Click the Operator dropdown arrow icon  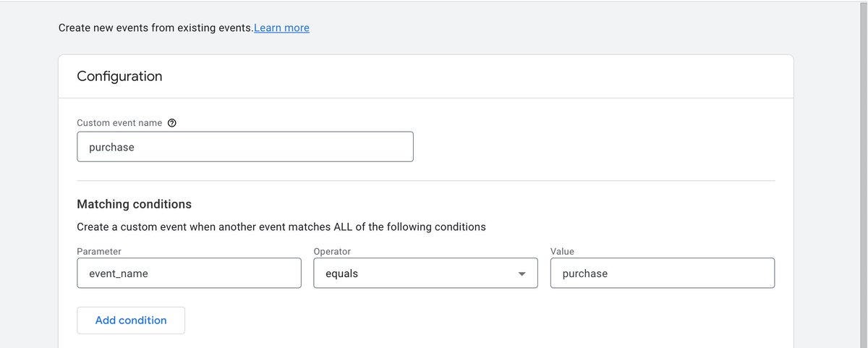522,274
